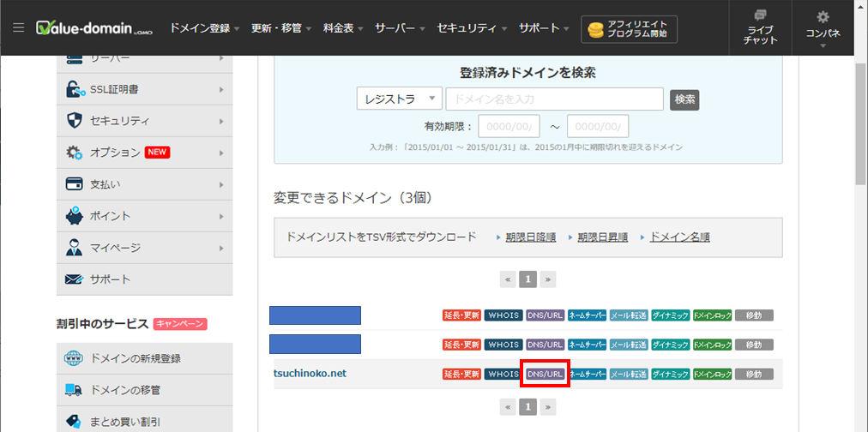Image resolution: width=868 pixels, height=432 pixels.
Task: Click the SSL証明書 padlock icon
Action: 74,89
